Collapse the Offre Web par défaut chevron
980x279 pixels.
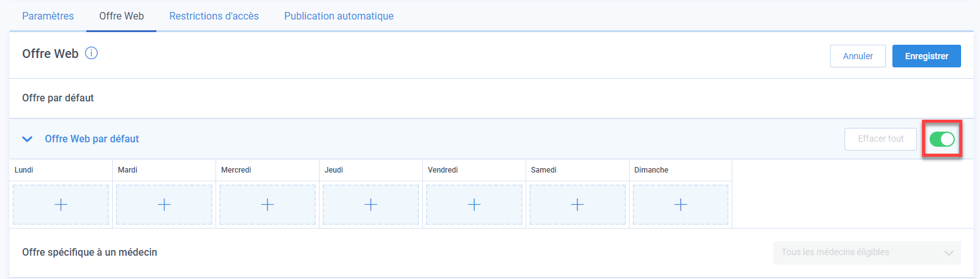click(27, 139)
